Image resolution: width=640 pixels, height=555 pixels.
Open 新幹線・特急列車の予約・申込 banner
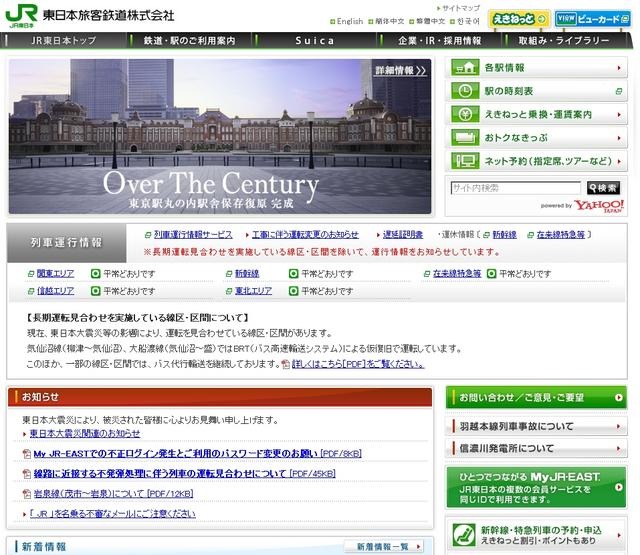tap(536, 535)
